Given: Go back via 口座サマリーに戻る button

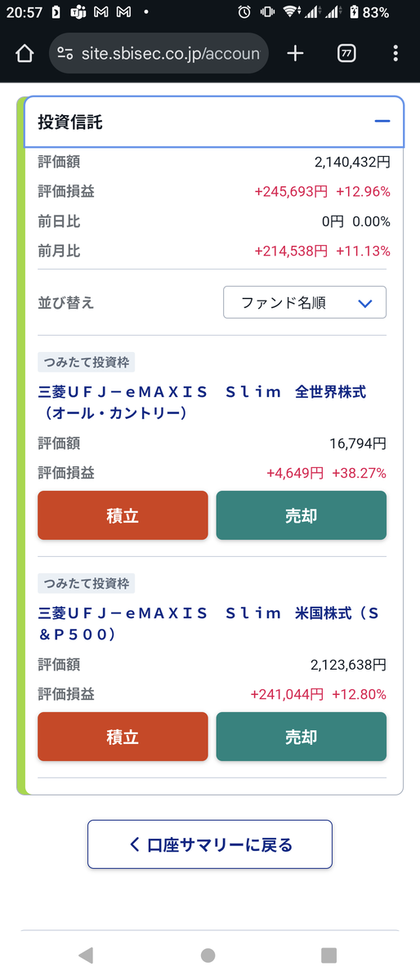Looking at the screenshot, I should pyautogui.click(x=210, y=844).
